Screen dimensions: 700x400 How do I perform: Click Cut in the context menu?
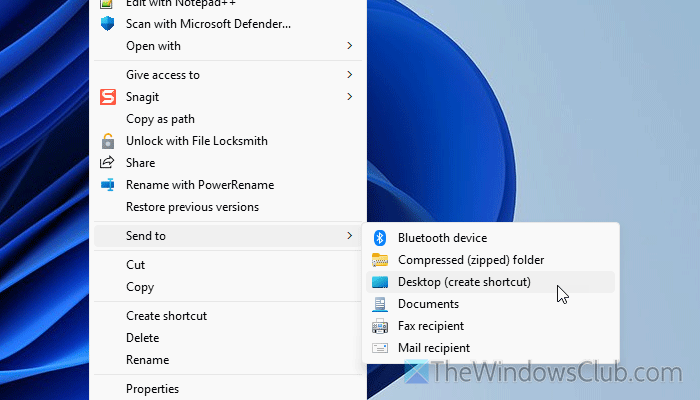135,265
